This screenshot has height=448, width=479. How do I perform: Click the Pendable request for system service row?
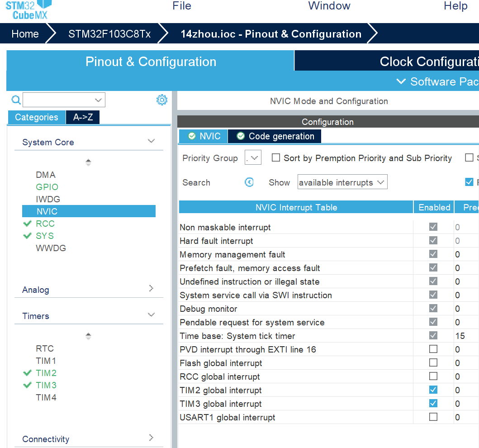click(x=329, y=322)
